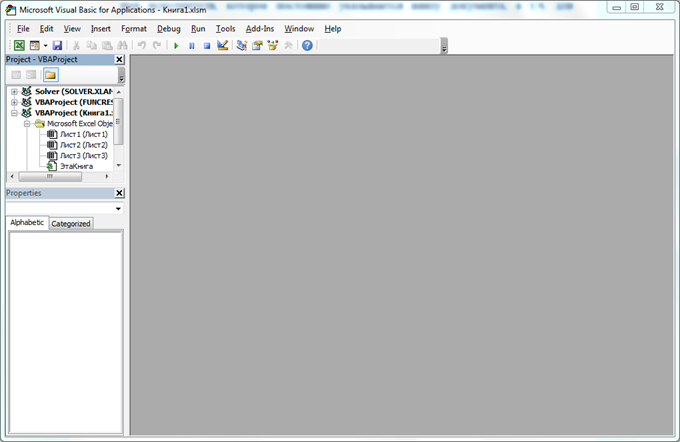
Task: Switch to the Alphabetic tab
Action: click(x=27, y=223)
